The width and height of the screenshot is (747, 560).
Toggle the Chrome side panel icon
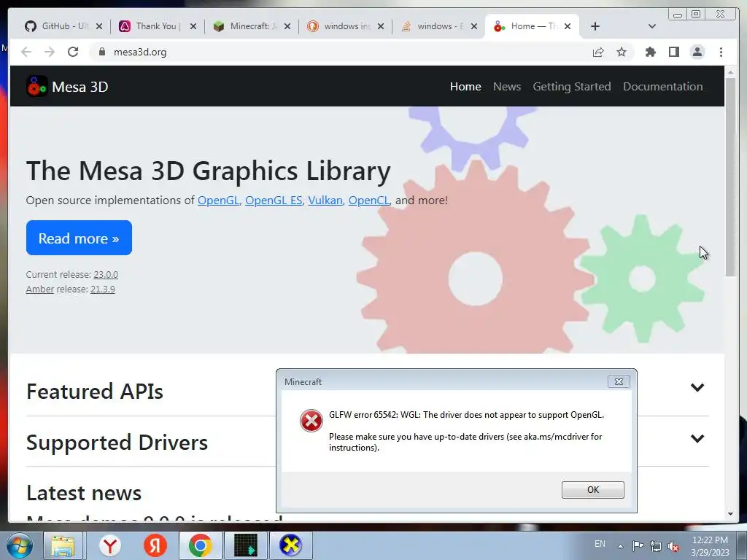point(673,52)
